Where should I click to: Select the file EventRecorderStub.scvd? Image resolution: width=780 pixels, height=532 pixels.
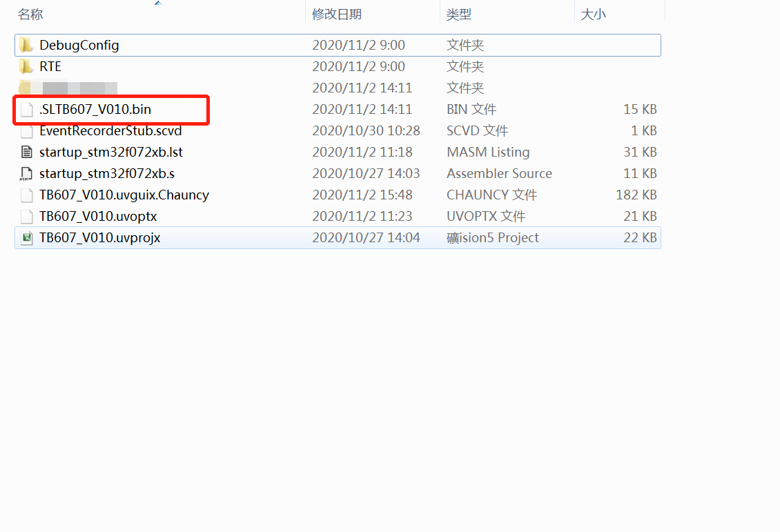pyautogui.click(x=110, y=131)
